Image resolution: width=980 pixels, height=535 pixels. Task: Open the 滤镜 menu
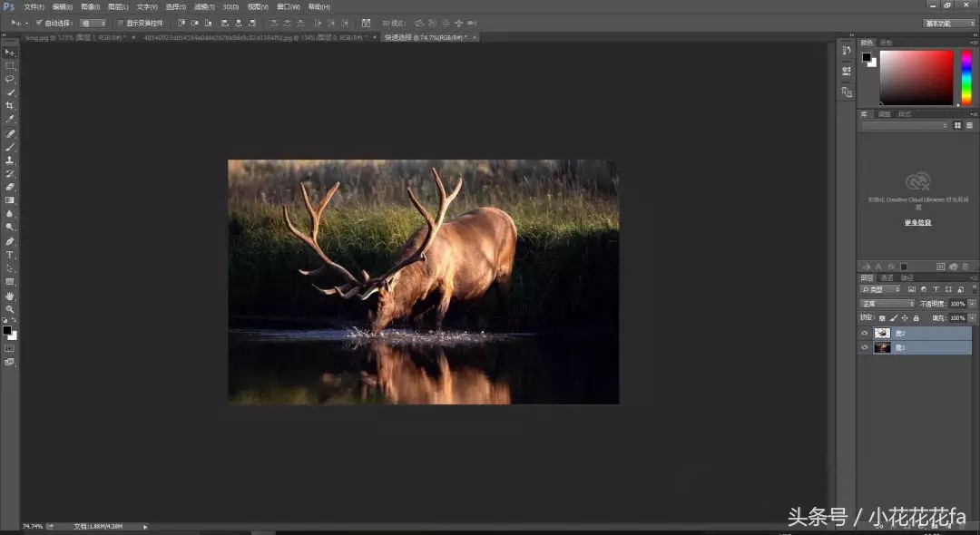point(203,6)
